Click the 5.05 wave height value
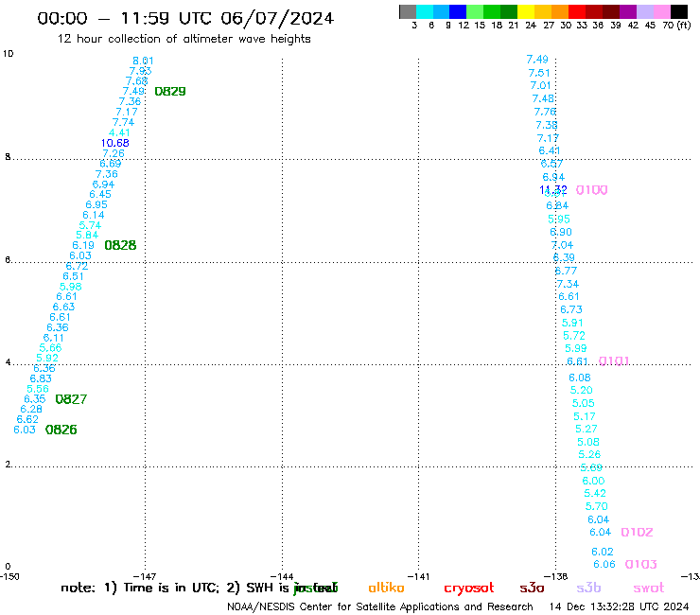 point(583,403)
